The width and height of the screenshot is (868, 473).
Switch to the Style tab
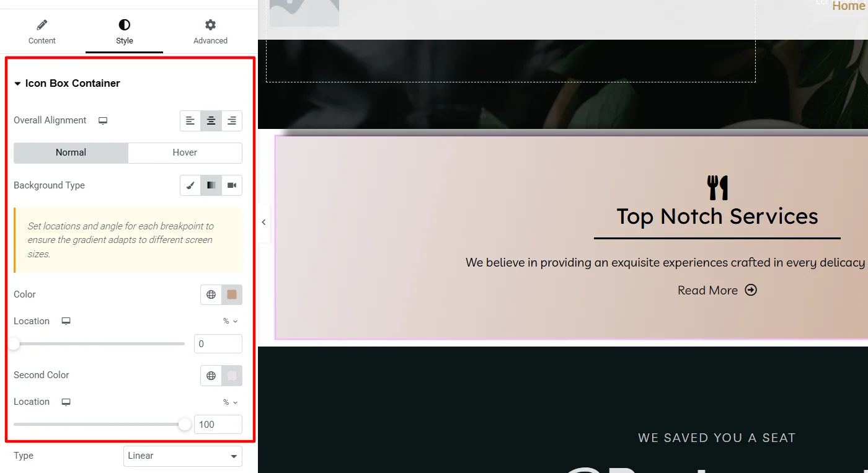(124, 32)
